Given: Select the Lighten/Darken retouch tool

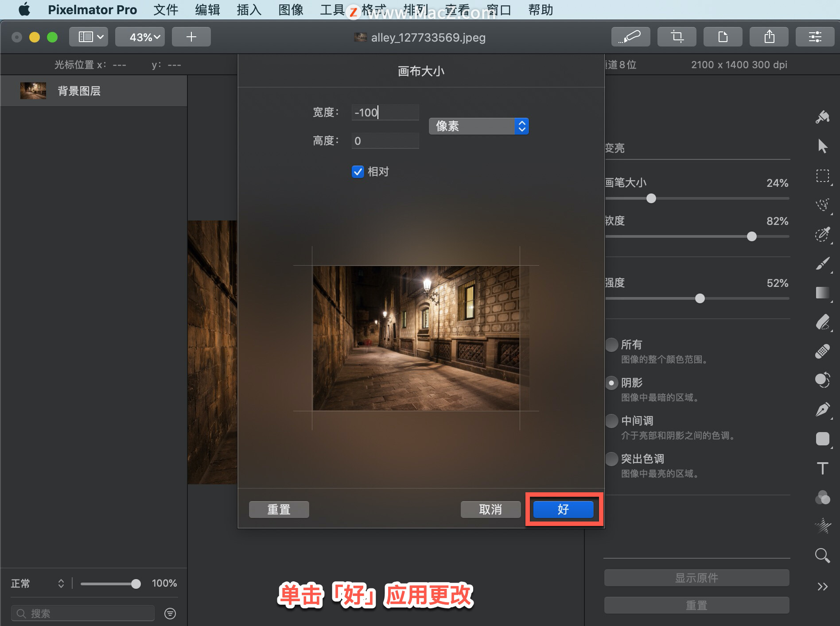Looking at the screenshot, I should click(823, 380).
